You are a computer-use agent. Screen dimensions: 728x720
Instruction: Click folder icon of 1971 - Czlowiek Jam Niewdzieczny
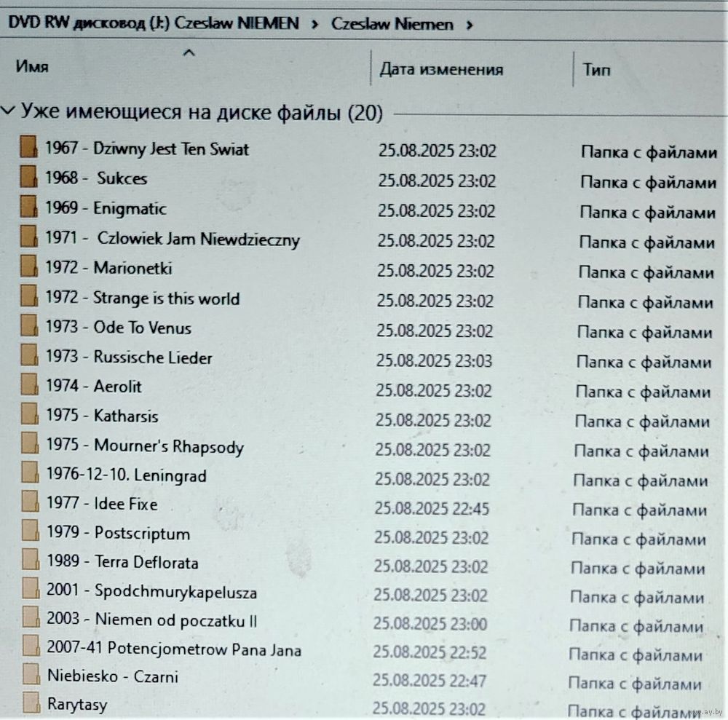pyautogui.click(x=29, y=237)
